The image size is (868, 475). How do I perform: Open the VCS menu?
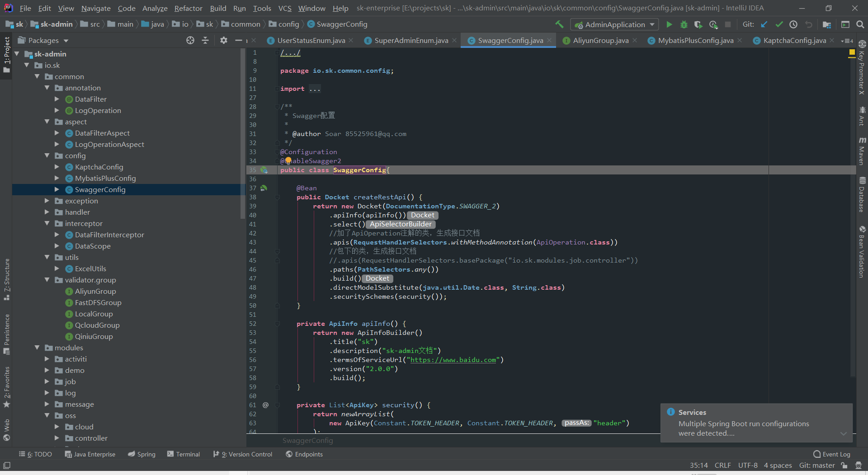(x=285, y=8)
